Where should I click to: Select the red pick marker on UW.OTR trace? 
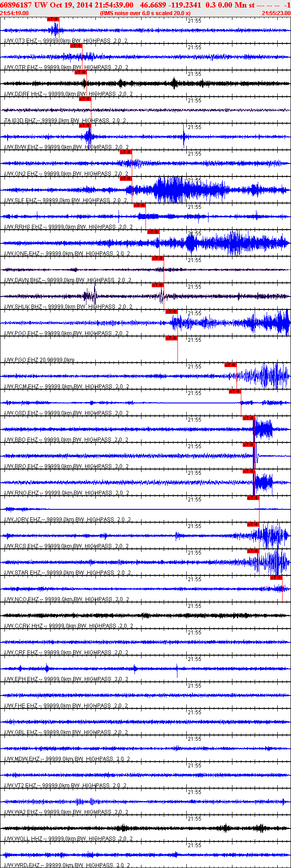click(x=76, y=46)
